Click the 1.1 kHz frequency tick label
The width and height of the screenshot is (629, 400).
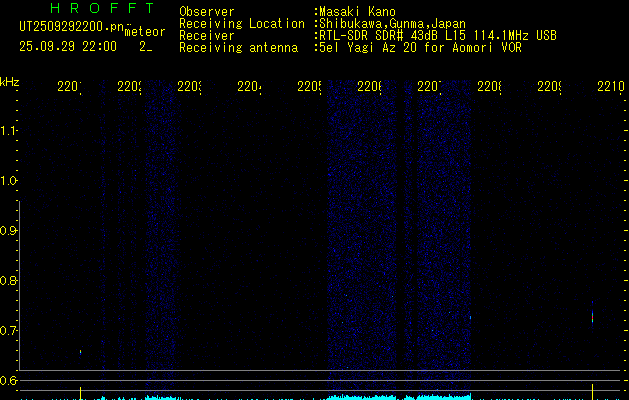click(8, 130)
